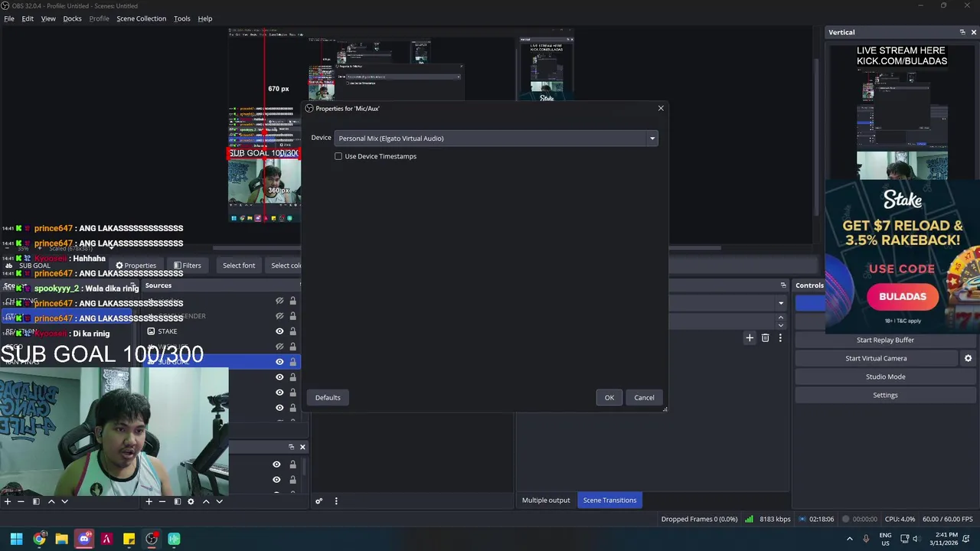Move selected source down in Sources list
This screenshot has height=551, width=980.
pos(219,501)
